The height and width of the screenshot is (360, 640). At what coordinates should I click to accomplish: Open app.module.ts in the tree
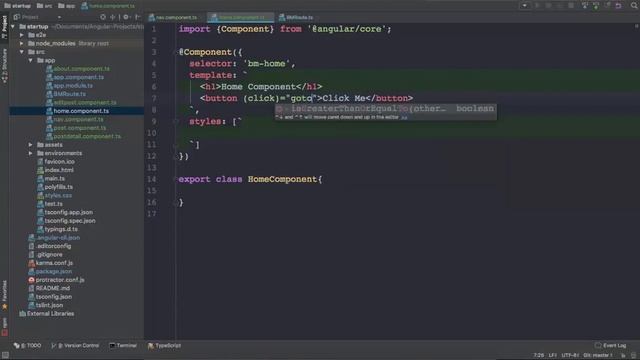(x=69, y=86)
